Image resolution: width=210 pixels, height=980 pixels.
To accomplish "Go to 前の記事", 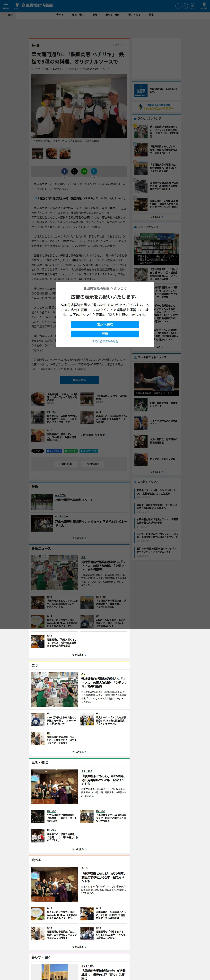I will click(x=66, y=464).
